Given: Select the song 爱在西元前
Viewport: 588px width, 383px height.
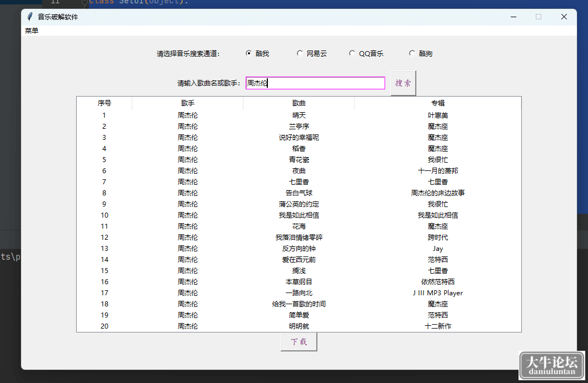Looking at the screenshot, I should [299, 259].
